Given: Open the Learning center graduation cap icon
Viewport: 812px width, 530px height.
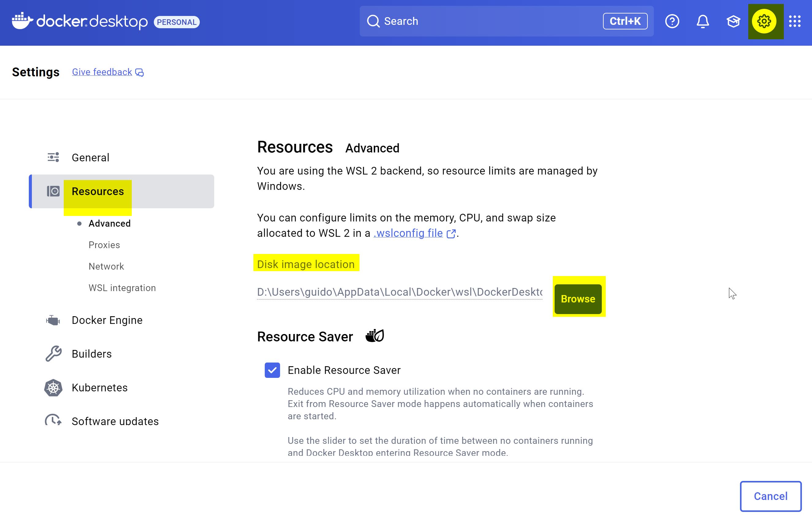Looking at the screenshot, I should 733,21.
